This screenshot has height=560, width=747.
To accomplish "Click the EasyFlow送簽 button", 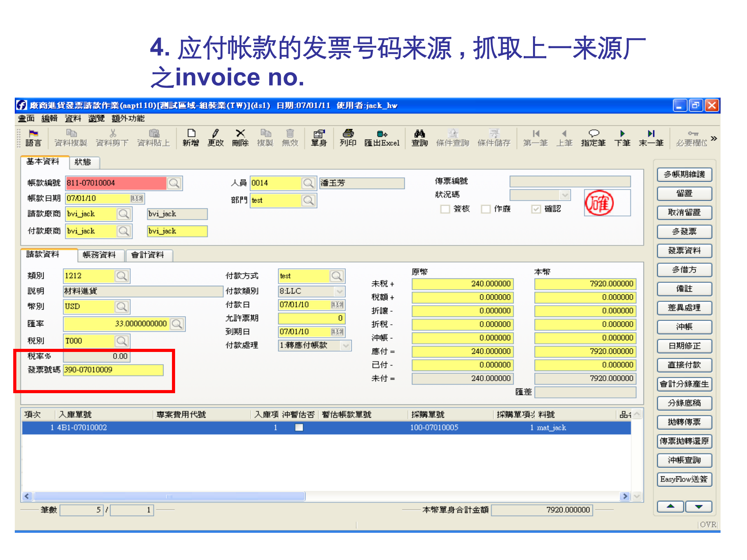I will click(x=684, y=479).
